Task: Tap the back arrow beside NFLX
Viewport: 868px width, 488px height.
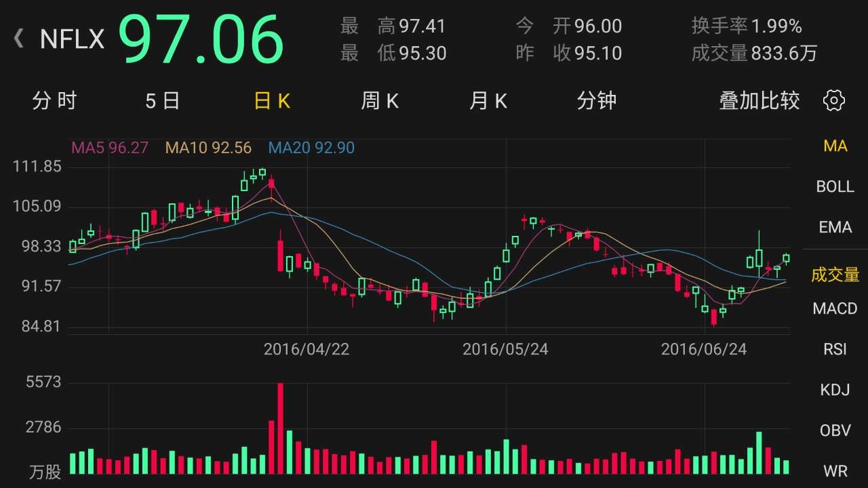Action: click(18, 39)
